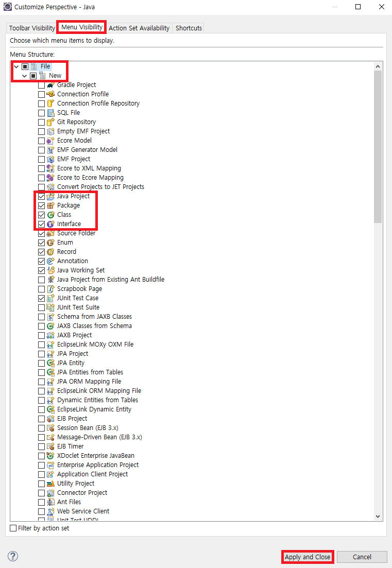Toggle the JUnit Test Case checkbox

41,298
